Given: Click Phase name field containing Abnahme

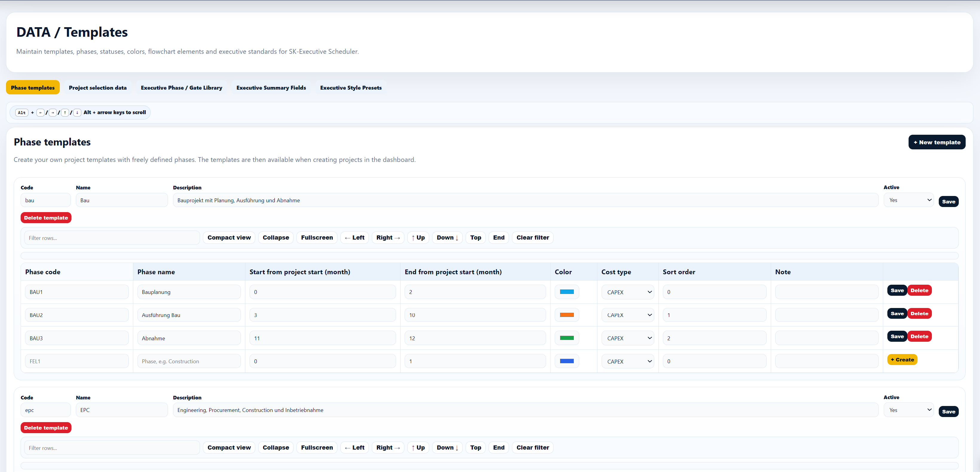Looking at the screenshot, I should tap(189, 338).
